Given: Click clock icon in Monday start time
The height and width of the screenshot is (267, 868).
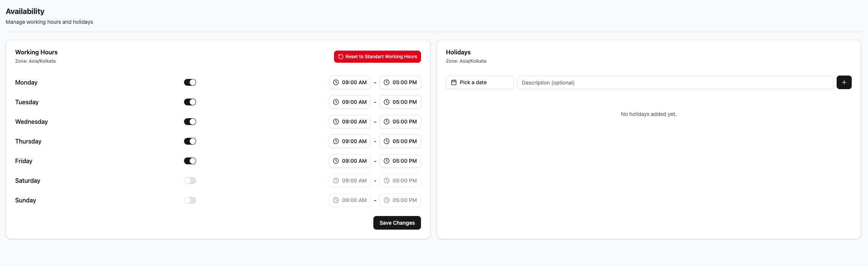Looking at the screenshot, I should [x=336, y=82].
